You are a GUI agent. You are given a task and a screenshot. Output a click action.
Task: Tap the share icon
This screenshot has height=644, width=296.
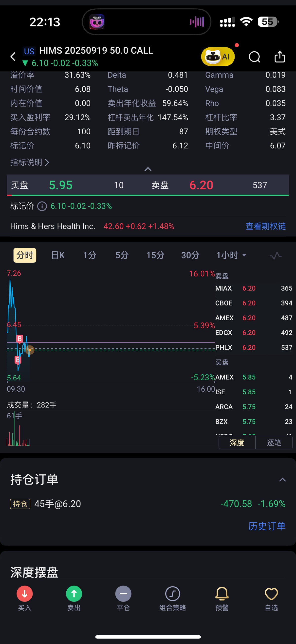tap(280, 57)
